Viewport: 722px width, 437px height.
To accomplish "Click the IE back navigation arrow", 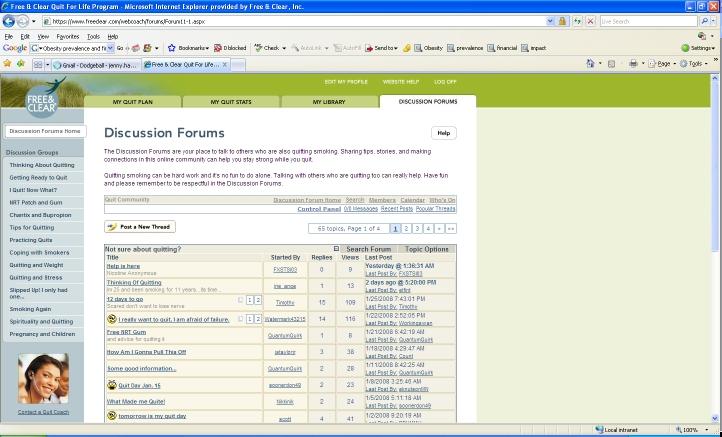I will coord(12,20).
